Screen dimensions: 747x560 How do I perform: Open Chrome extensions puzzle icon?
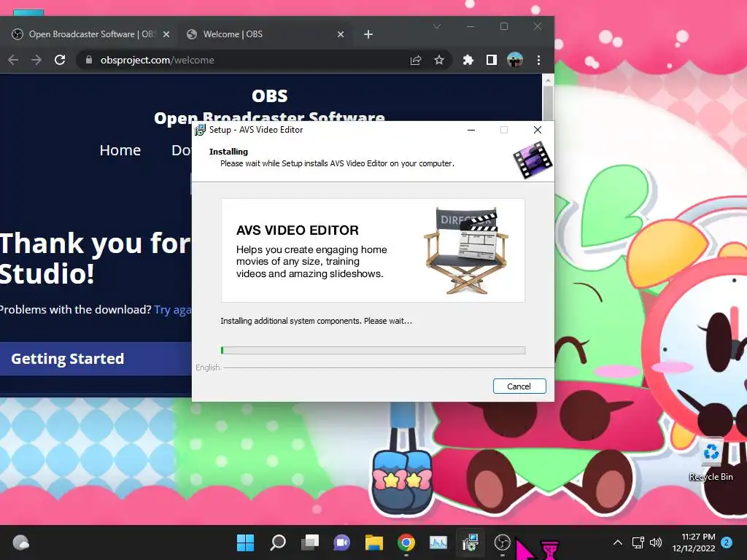pos(468,60)
